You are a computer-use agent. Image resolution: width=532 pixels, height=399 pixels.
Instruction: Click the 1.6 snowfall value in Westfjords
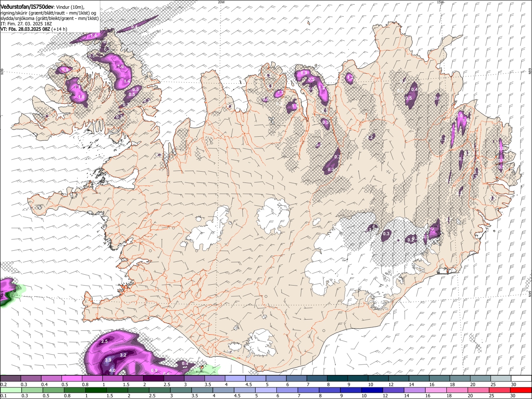(x=121, y=66)
